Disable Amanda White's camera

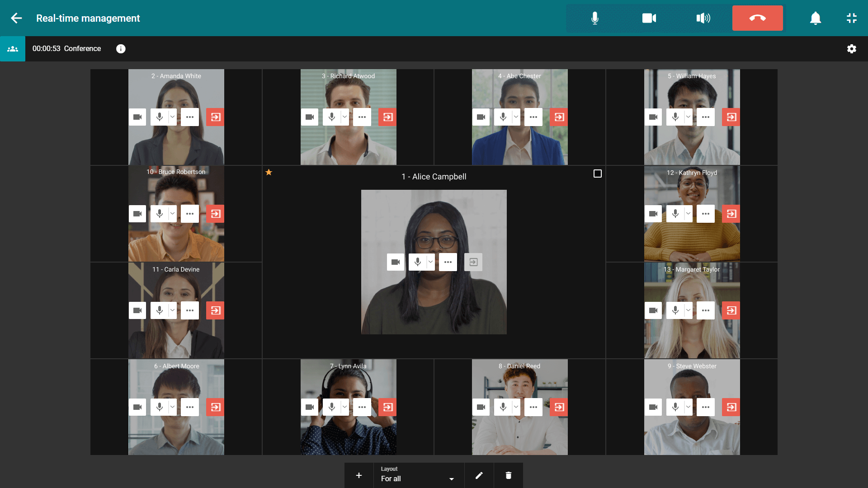point(137,117)
